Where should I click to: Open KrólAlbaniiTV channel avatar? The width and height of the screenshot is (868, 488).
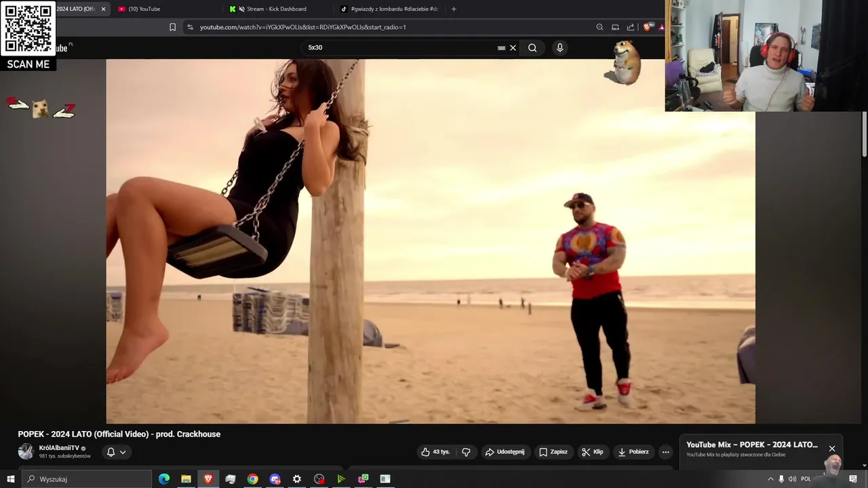pos(26,451)
